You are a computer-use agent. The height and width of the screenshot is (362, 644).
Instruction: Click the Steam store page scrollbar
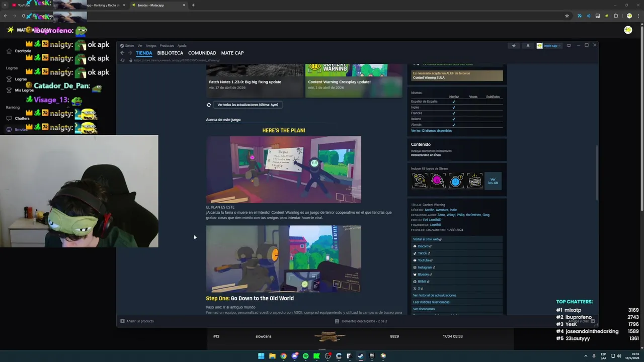[597, 172]
